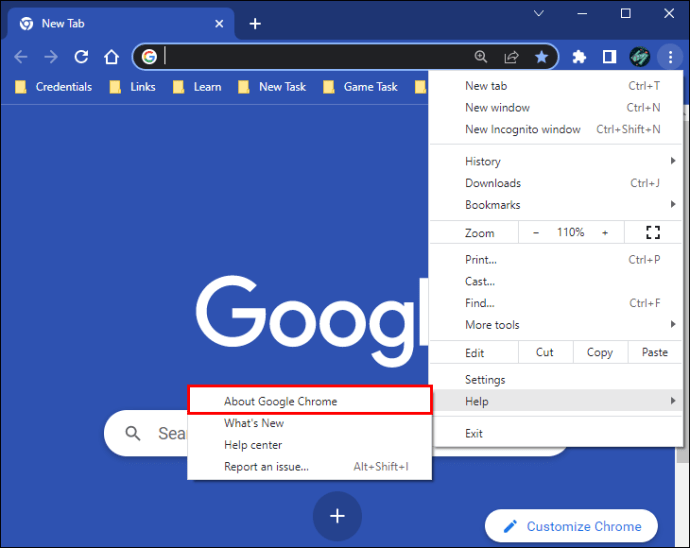This screenshot has height=548, width=690.
Task: Close the New Tab tab
Action: tap(219, 24)
